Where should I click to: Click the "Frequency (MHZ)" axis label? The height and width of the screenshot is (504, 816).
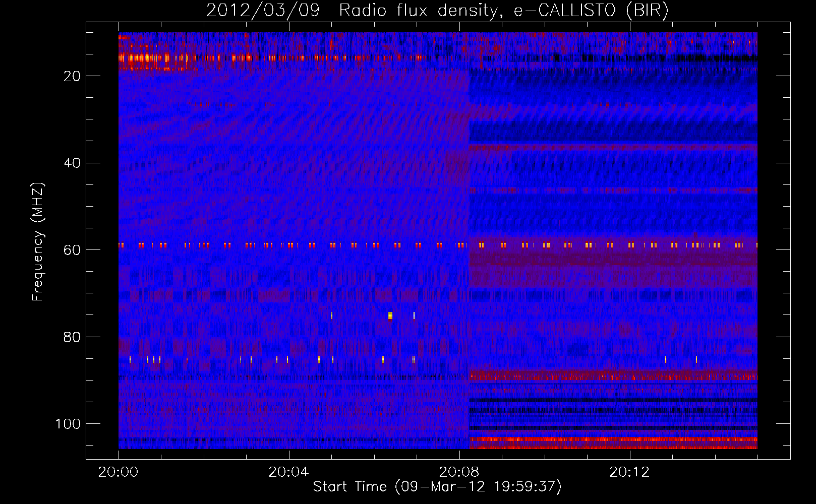38,242
